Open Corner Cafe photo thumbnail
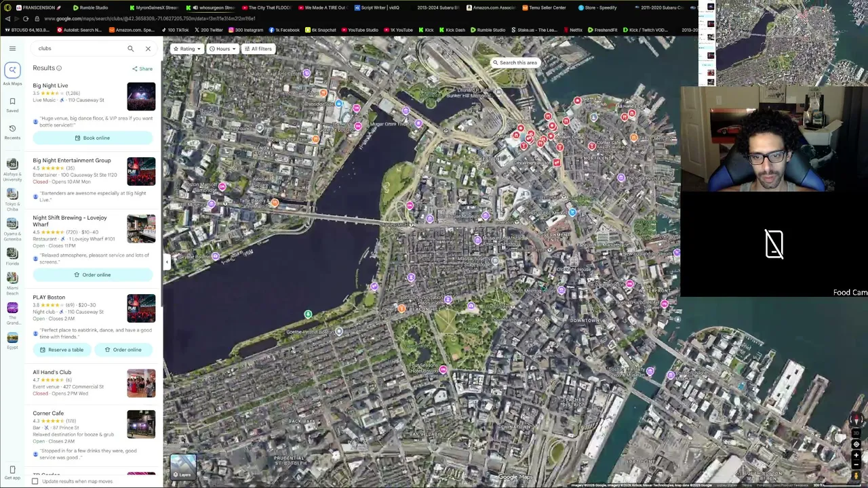The image size is (868, 488). point(141,424)
